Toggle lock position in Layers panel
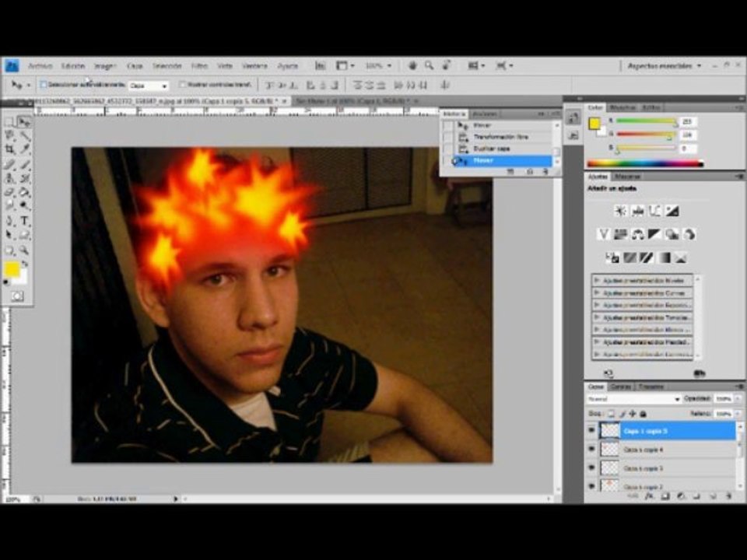Image resolution: width=747 pixels, height=560 pixels. pos(633,414)
